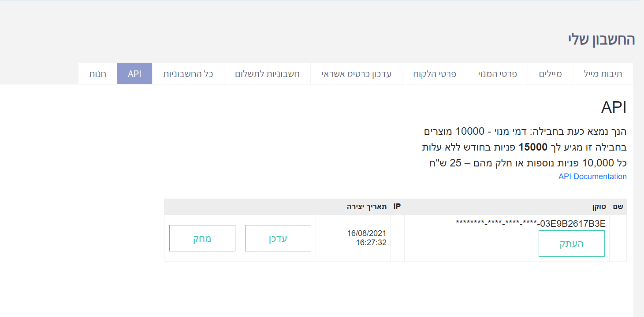Switch to the כל החשבוניות tab
The height and width of the screenshot is (317, 644).
pyautogui.click(x=188, y=74)
